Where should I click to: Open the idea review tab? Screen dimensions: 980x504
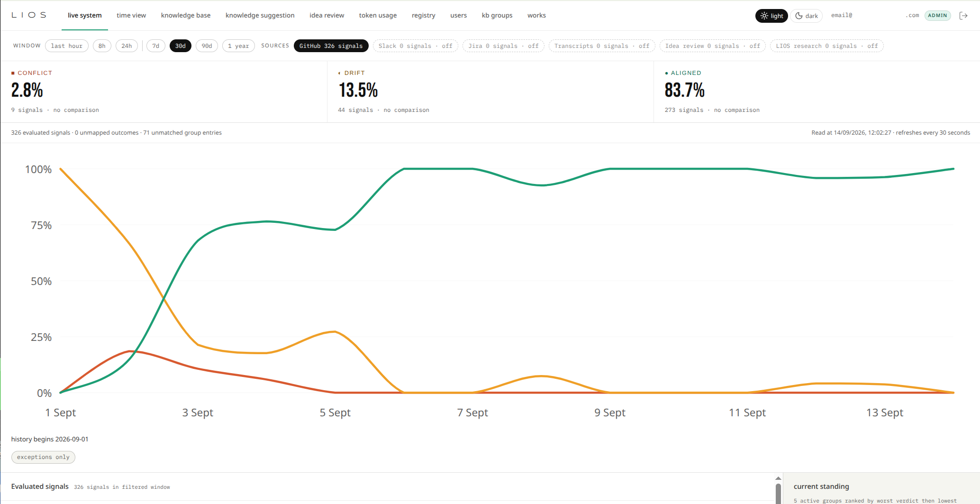coord(327,15)
